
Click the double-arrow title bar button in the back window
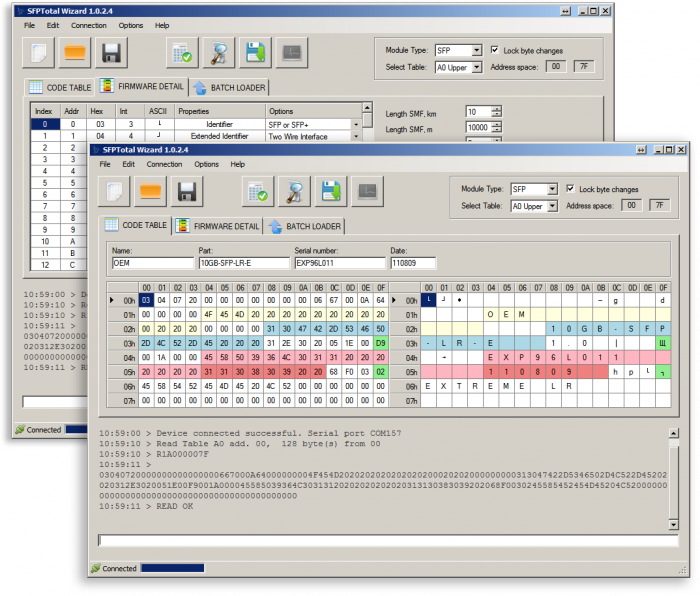click(566, 11)
